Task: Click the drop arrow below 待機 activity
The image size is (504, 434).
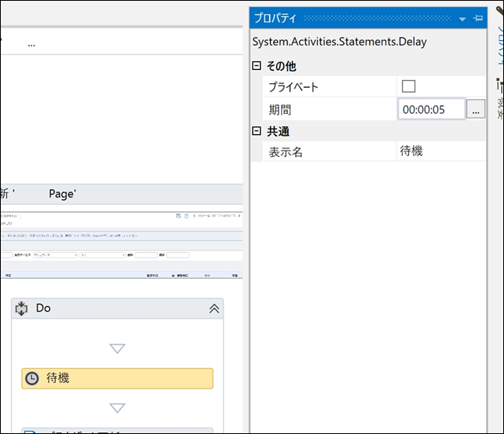Action: pos(117,408)
